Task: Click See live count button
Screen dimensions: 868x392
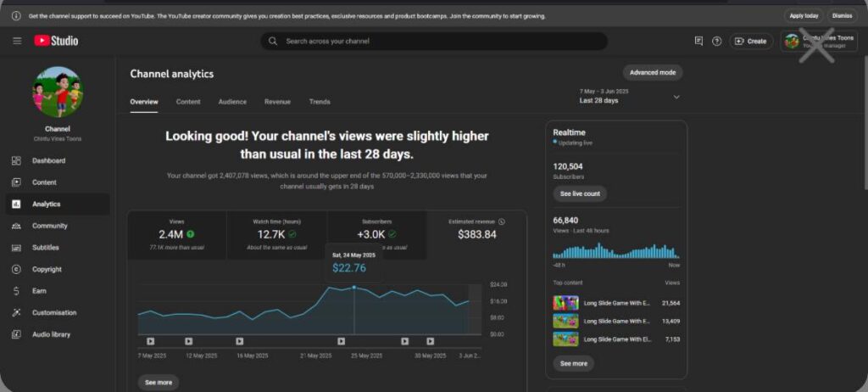Action: tap(580, 193)
